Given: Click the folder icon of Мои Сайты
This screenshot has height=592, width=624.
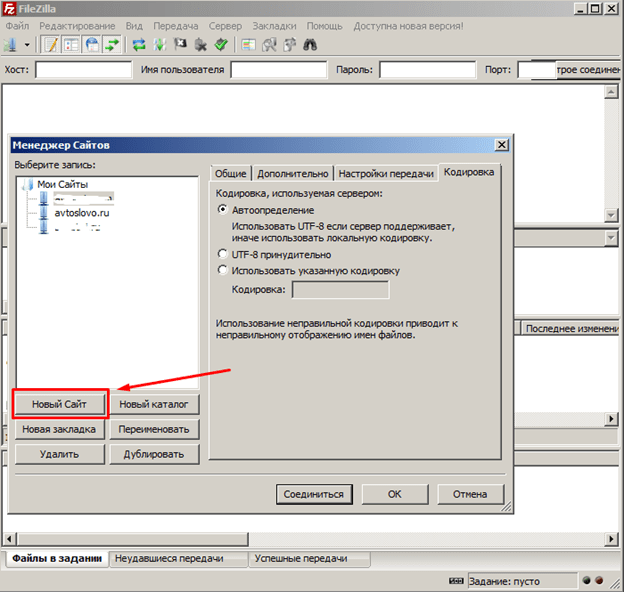Looking at the screenshot, I should [x=28, y=184].
